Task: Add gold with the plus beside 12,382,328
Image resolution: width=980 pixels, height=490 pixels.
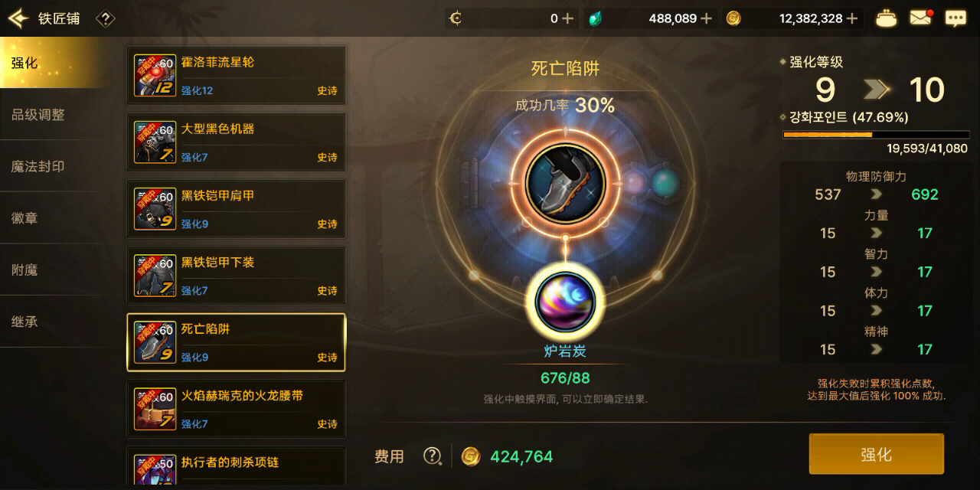Action: [x=851, y=18]
